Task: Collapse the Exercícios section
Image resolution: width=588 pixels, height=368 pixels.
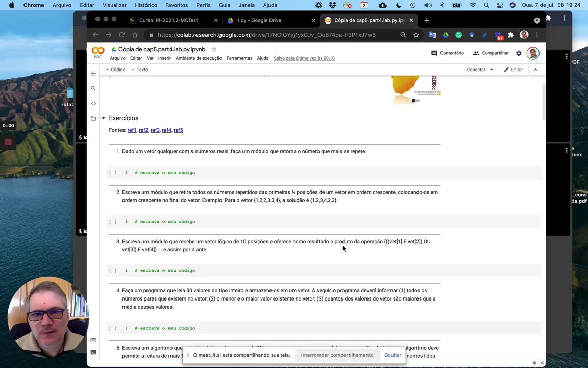Action: tap(104, 118)
